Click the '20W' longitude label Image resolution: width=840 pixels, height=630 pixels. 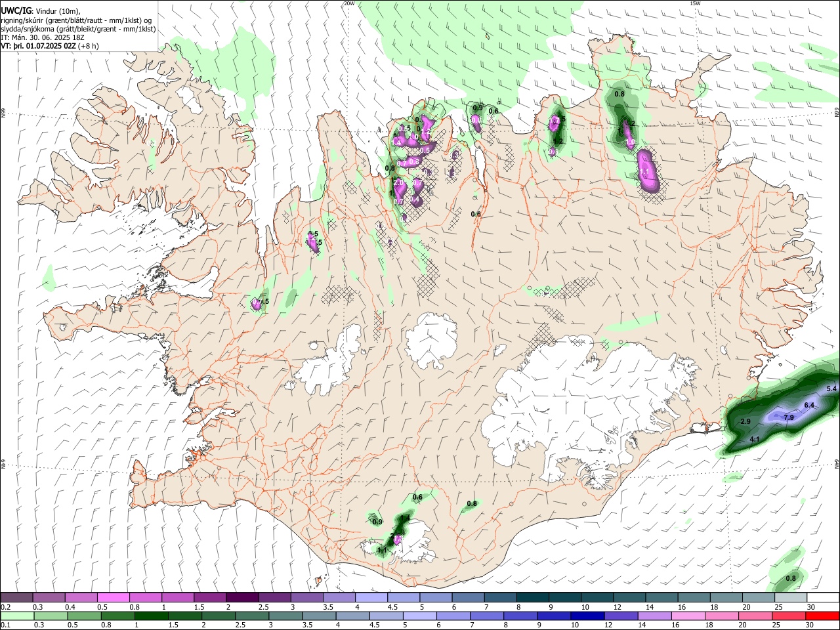pos(349,3)
